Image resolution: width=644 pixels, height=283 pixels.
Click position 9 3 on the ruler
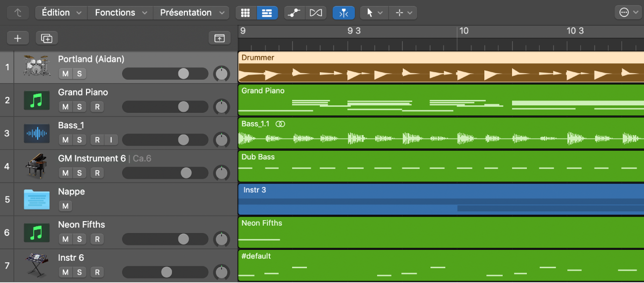pyautogui.click(x=354, y=31)
